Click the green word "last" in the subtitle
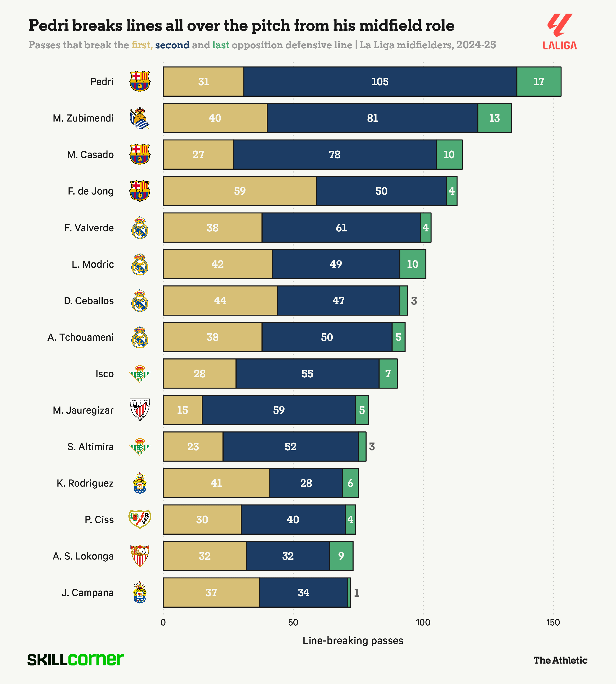The height and width of the screenshot is (684, 616). pos(221,45)
